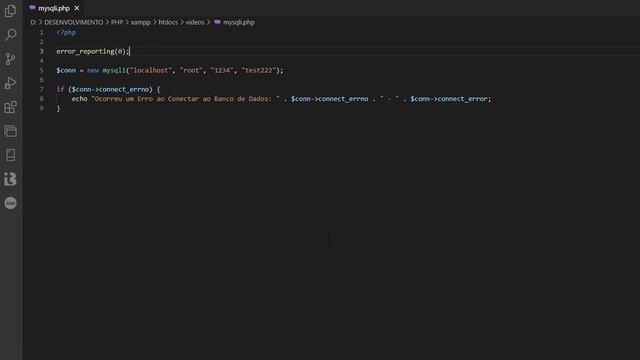Open the PHP breadcrumb folder

pos(117,22)
